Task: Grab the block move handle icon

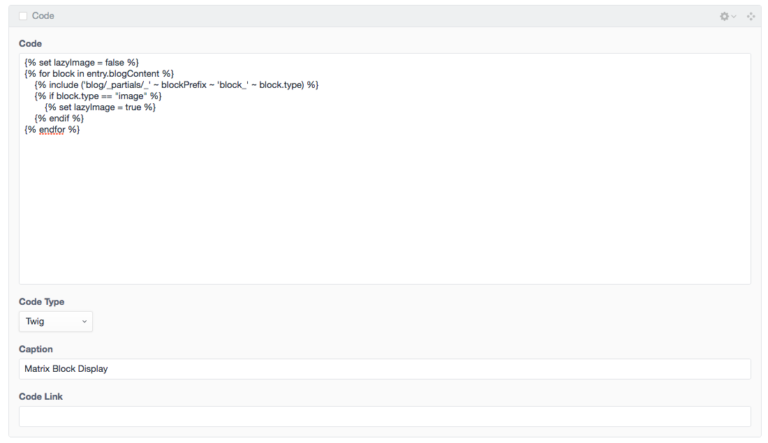Action: 751,16
